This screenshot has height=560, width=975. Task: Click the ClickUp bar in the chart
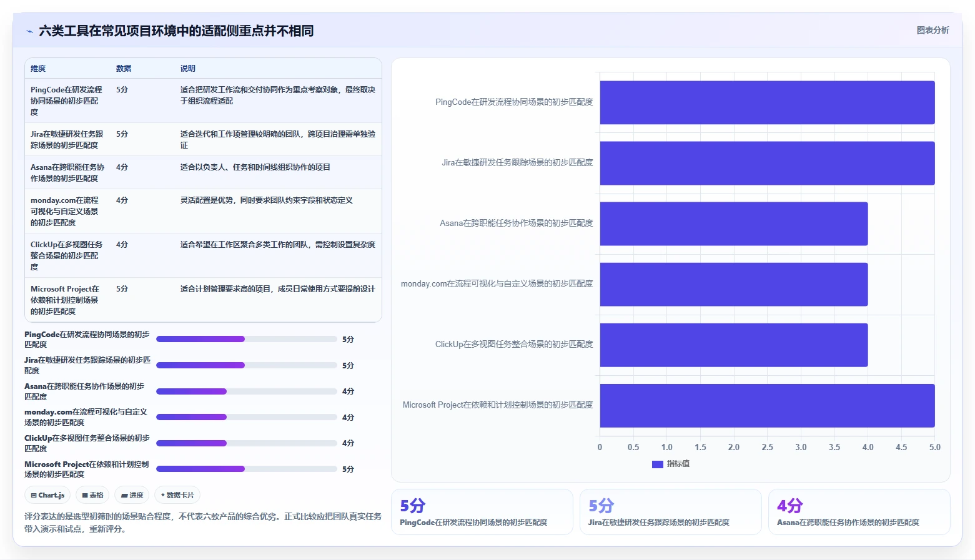734,345
